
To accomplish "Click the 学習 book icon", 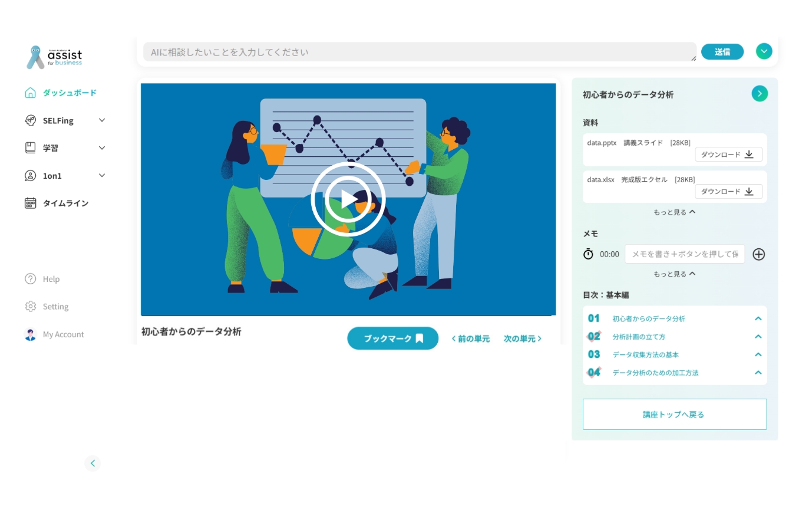I will (x=30, y=148).
